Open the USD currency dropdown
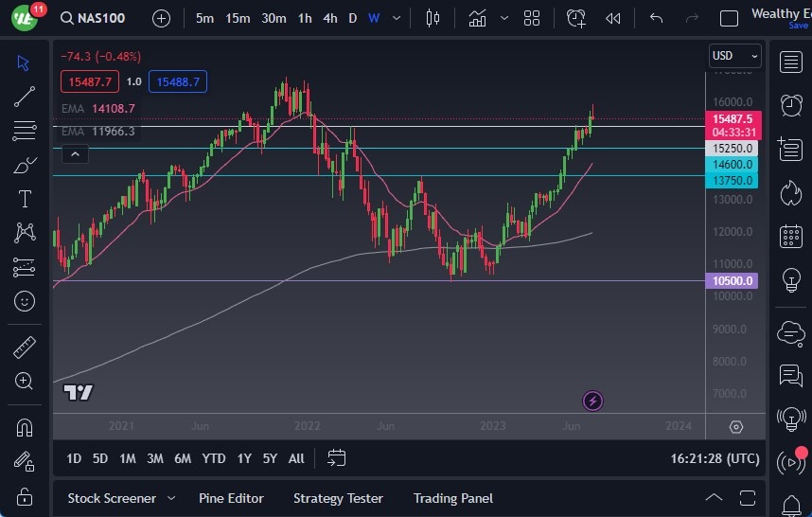This screenshot has height=517, width=812. [735, 56]
